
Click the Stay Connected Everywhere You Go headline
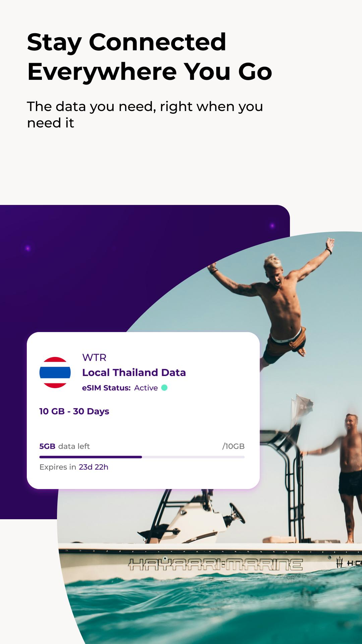(149, 57)
